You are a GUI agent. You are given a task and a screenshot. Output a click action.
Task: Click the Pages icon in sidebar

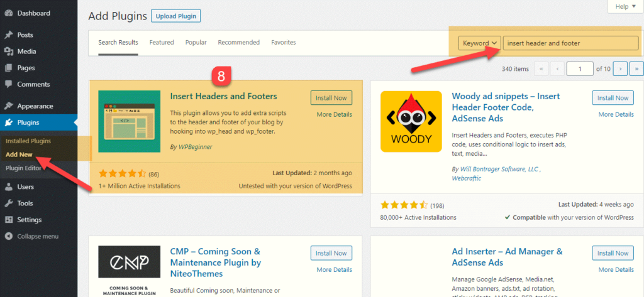click(x=9, y=68)
